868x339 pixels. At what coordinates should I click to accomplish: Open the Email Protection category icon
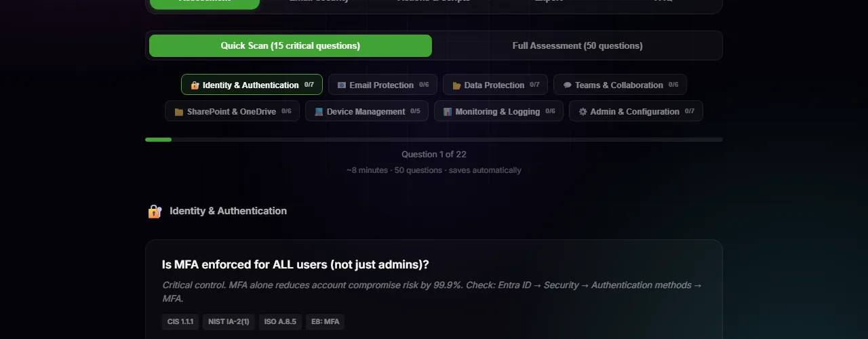coord(342,85)
